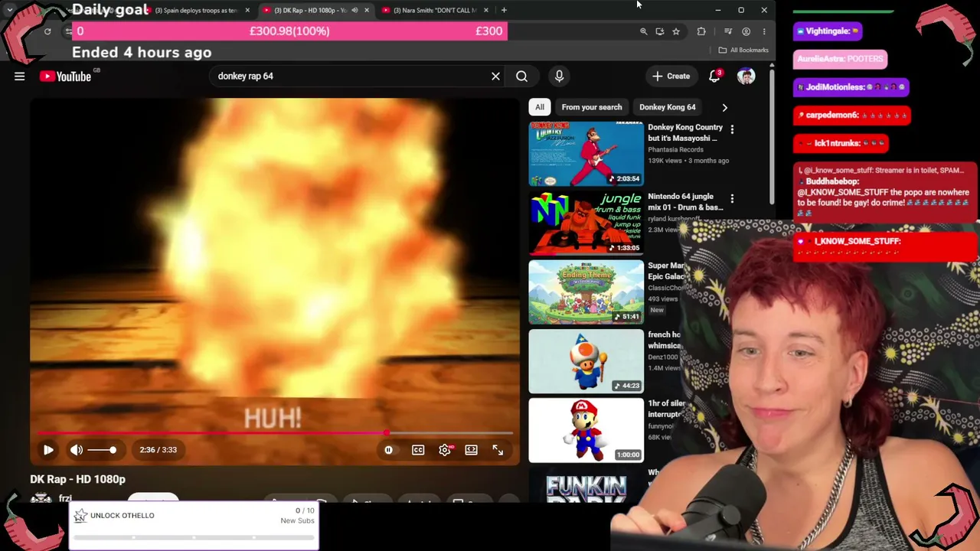Adjust the video volume slider

pos(102,450)
